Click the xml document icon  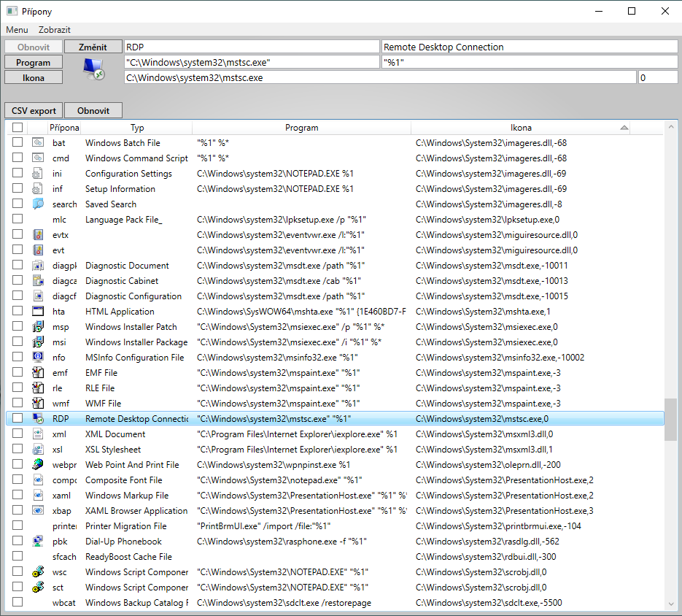point(38,434)
